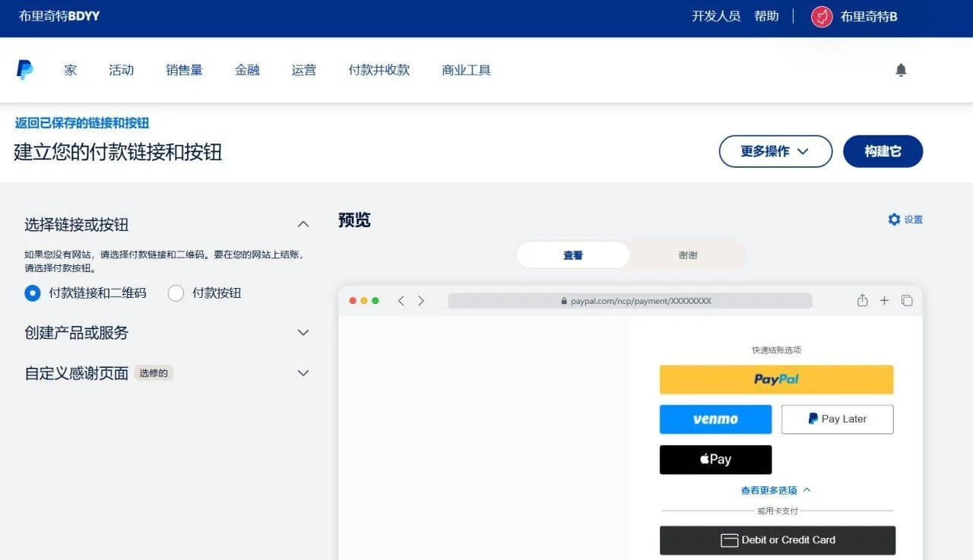Image resolution: width=973 pixels, height=560 pixels.
Task: Click the Pay Later button
Action: point(837,419)
